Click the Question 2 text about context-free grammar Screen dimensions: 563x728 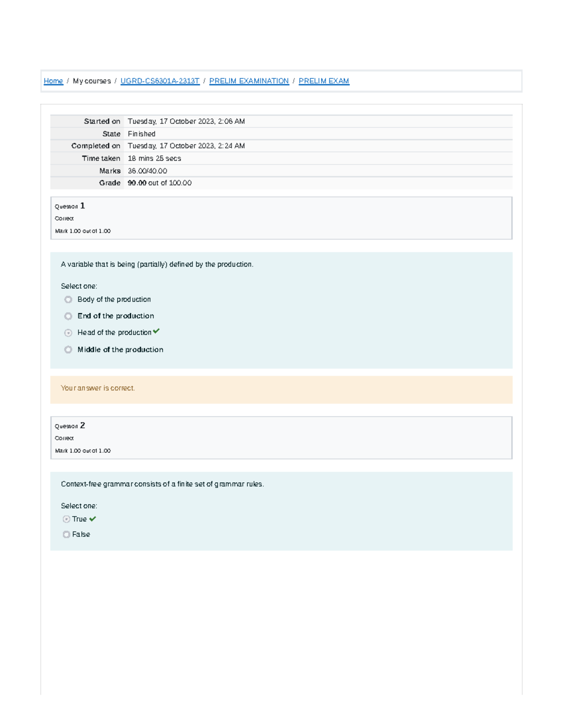click(162, 484)
